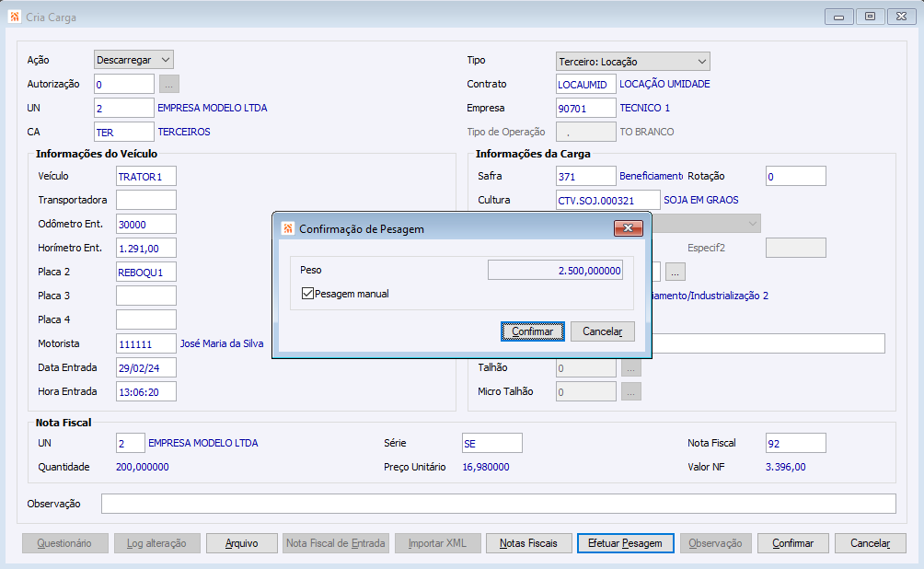Click the Quantidade value 200,000000

(x=143, y=467)
